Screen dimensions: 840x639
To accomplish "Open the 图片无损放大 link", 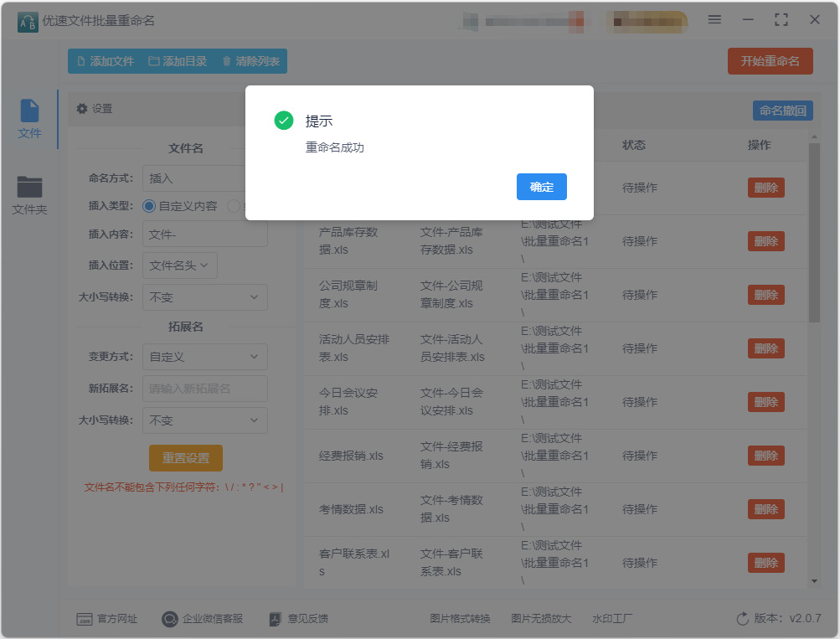I will (541, 619).
